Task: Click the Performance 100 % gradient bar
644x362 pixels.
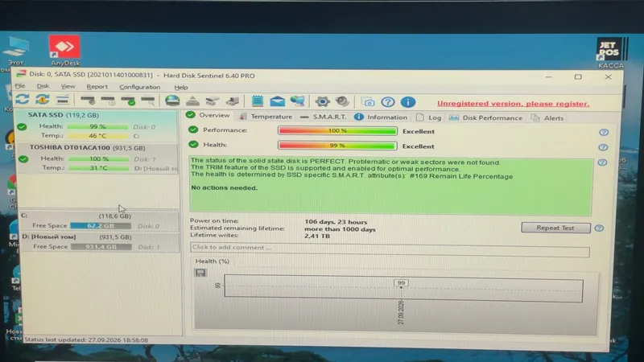Action: coord(337,131)
